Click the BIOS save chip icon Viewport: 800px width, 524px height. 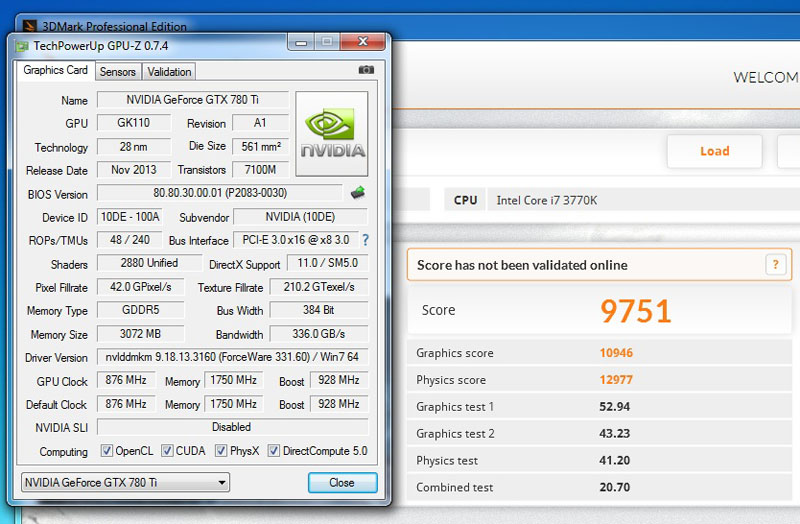click(358, 193)
